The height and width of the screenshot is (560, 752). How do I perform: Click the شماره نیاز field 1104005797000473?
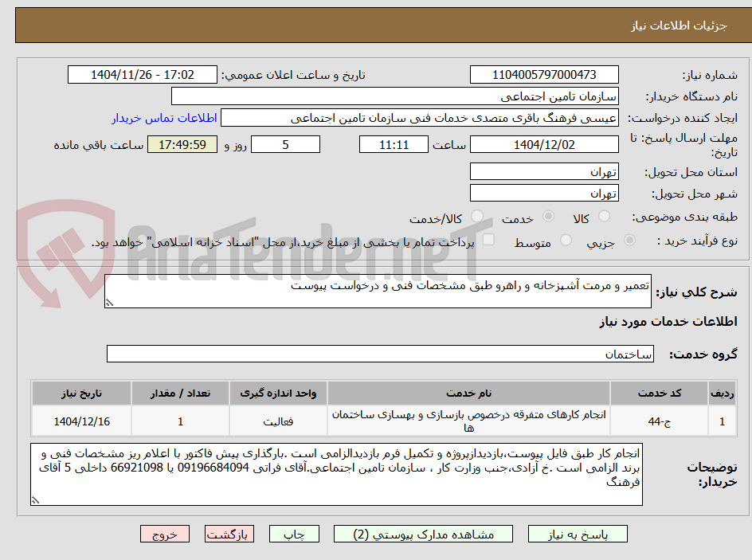[x=544, y=75]
